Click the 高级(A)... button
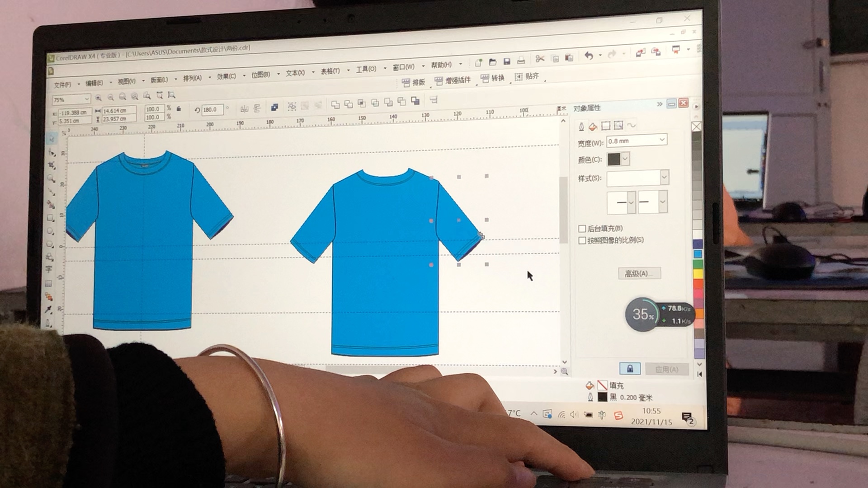The image size is (868, 488). (639, 273)
